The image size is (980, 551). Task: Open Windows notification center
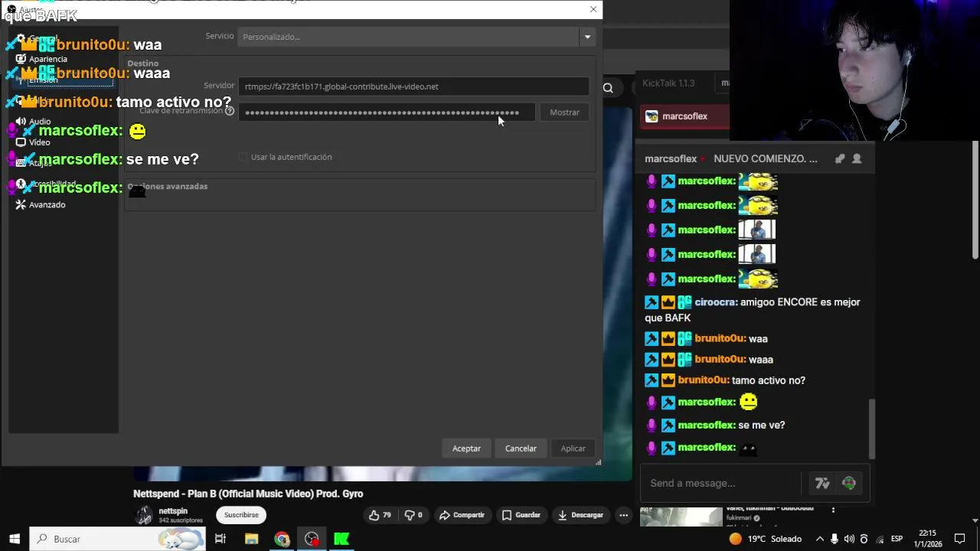(x=959, y=539)
